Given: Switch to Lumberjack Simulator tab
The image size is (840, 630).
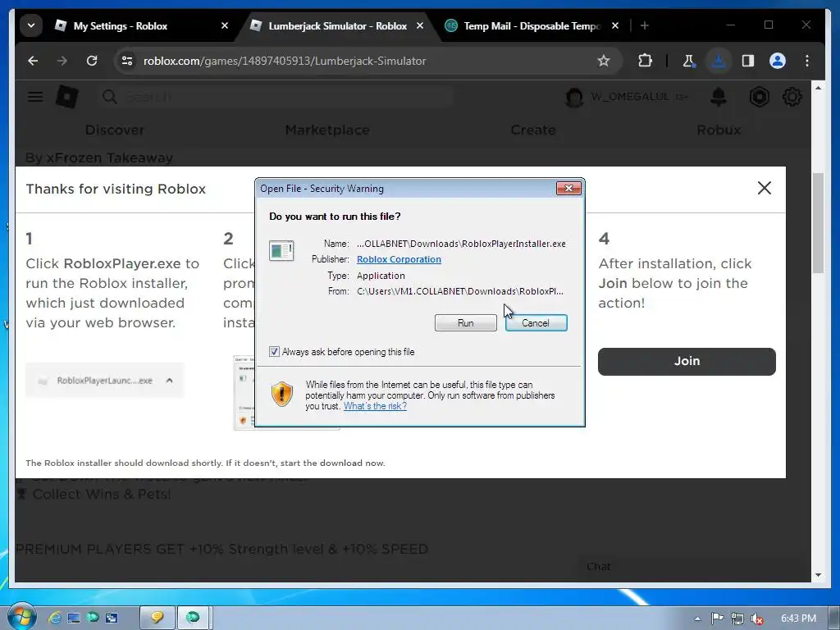Looking at the screenshot, I should (337, 25).
